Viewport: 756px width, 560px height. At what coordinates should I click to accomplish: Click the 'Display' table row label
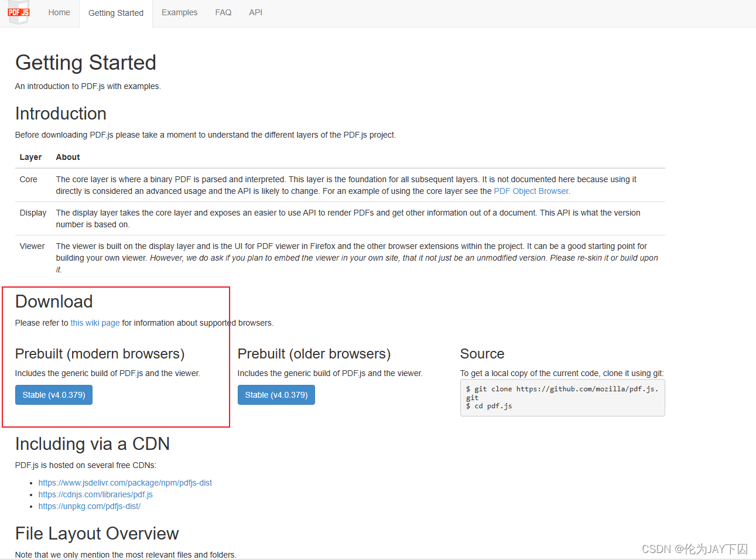(x=33, y=213)
